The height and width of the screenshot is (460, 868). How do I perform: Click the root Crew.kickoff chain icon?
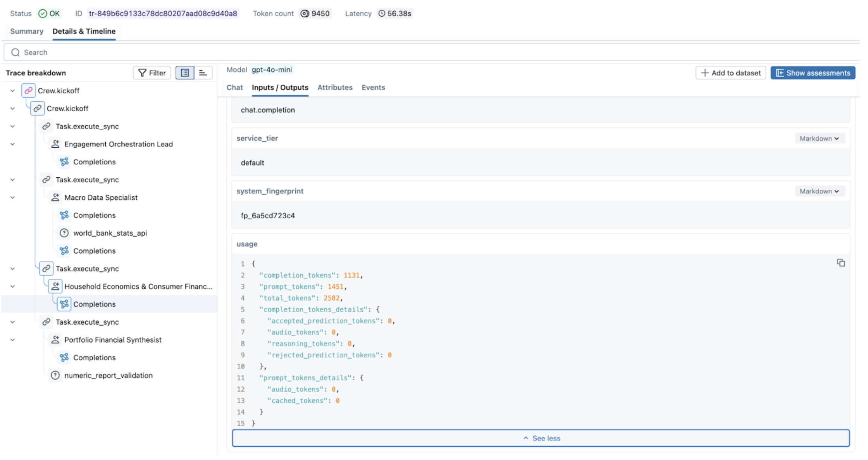pyautogui.click(x=28, y=91)
